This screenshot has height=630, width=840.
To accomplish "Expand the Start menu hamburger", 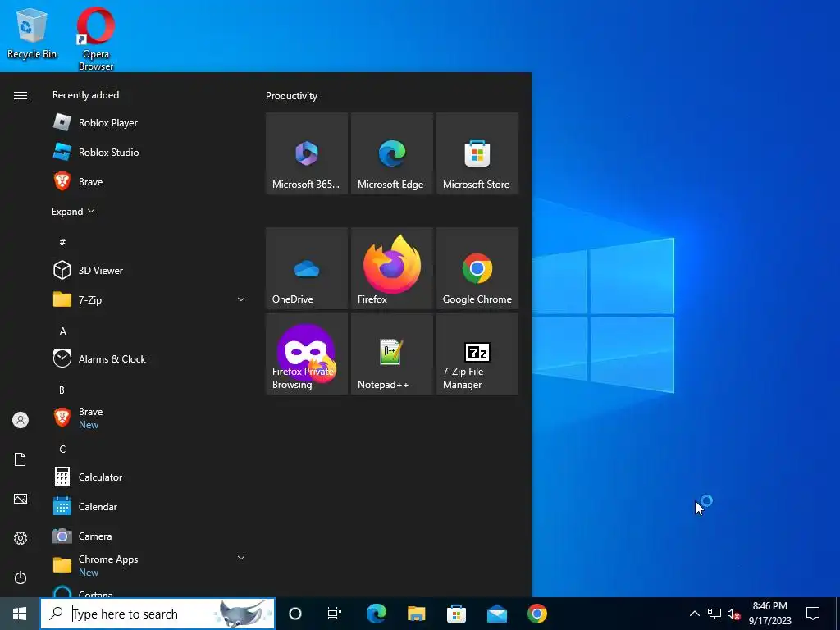I will point(21,95).
